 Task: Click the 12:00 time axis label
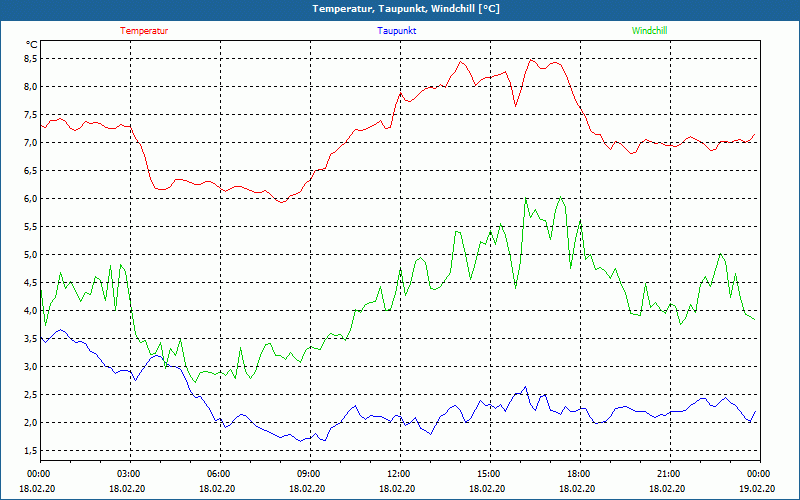[x=397, y=474]
